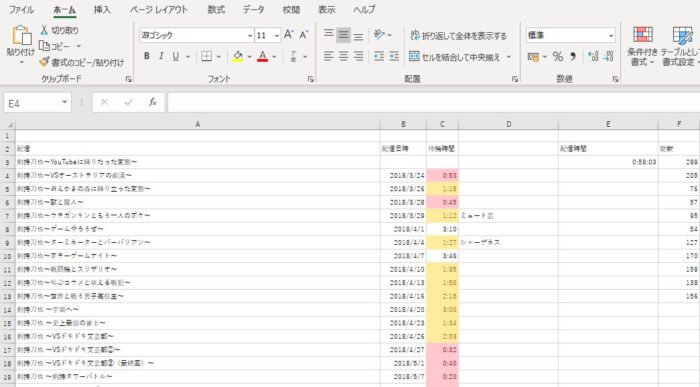Switch to Formulas (数式) tab
The image size is (700, 387).
pyautogui.click(x=216, y=9)
